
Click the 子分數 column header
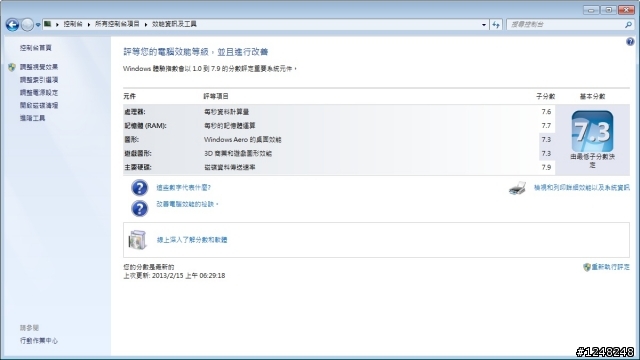point(545,96)
